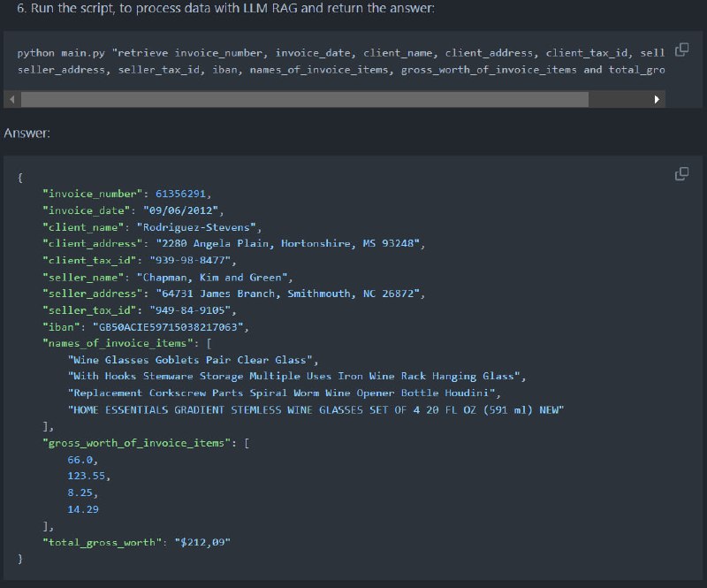Click the client name "Rodriguez-Stevens"
The width and height of the screenshot is (707, 588).
[x=196, y=227]
